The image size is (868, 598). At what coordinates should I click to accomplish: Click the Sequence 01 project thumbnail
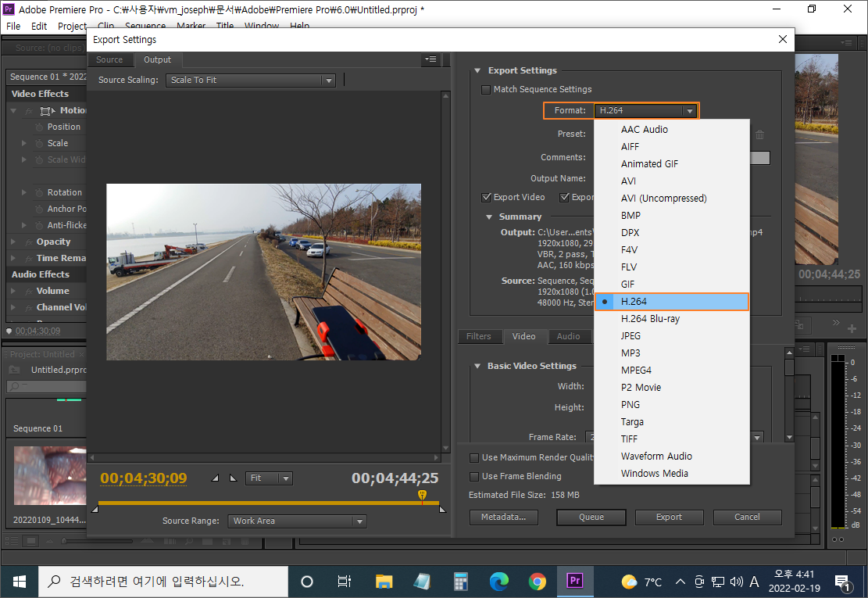[47, 413]
